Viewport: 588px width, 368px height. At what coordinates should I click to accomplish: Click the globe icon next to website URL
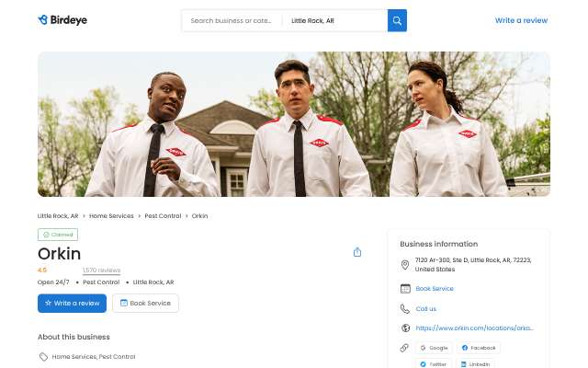[x=405, y=328]
